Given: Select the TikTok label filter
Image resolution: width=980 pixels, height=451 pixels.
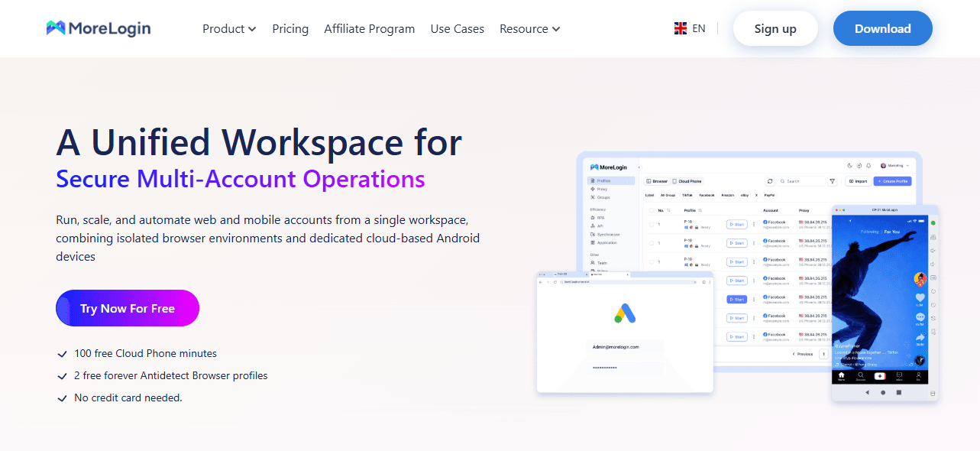Looking at the screenshot, I should [687, 195].
